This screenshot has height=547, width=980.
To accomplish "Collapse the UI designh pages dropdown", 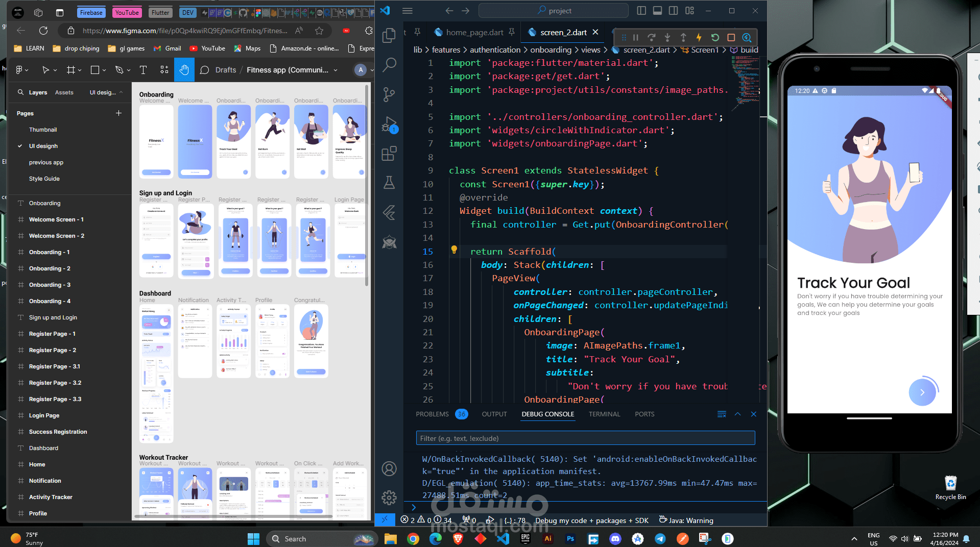I will coord(106,92).
